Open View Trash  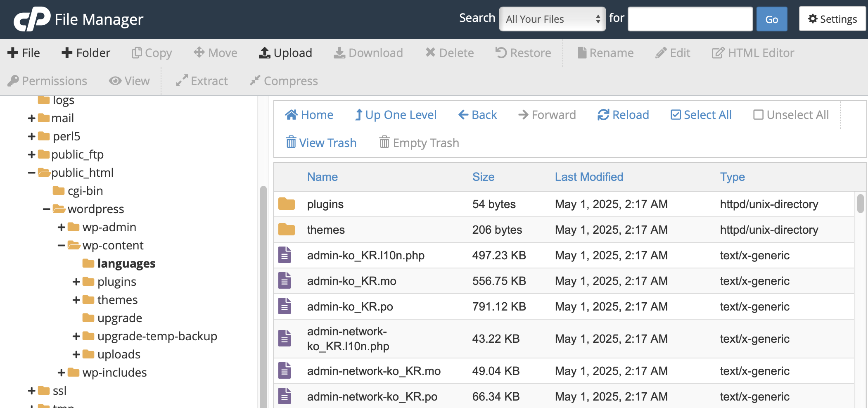321,143
